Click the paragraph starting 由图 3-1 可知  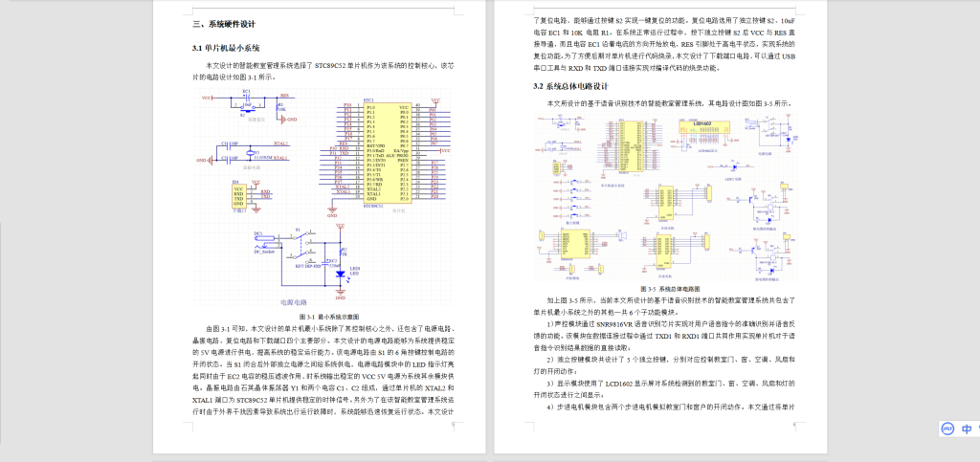pyautogui.click(x=323, y=370)
